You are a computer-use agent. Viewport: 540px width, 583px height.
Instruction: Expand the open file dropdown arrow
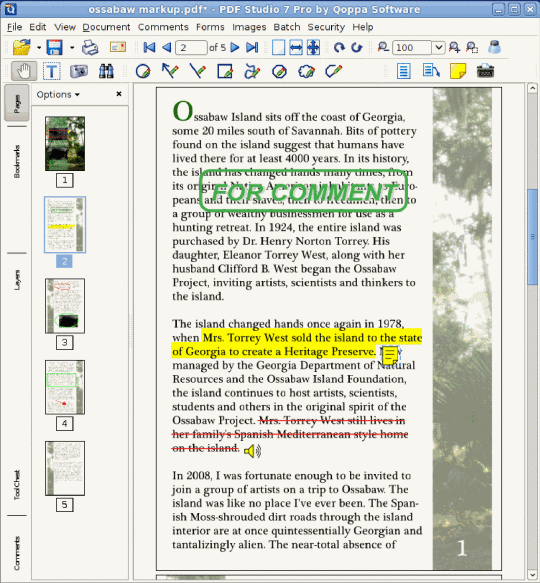39,48
